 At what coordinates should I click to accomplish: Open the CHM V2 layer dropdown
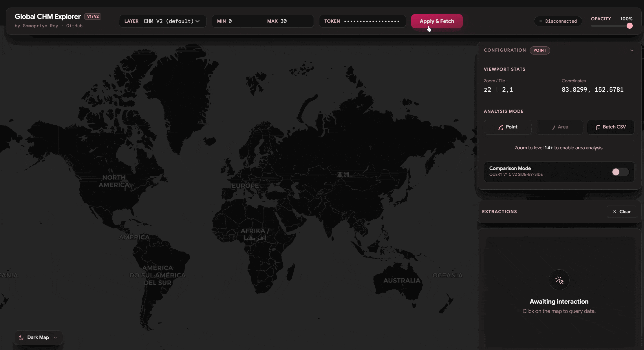pyautogui.click(x=171, y=21)
